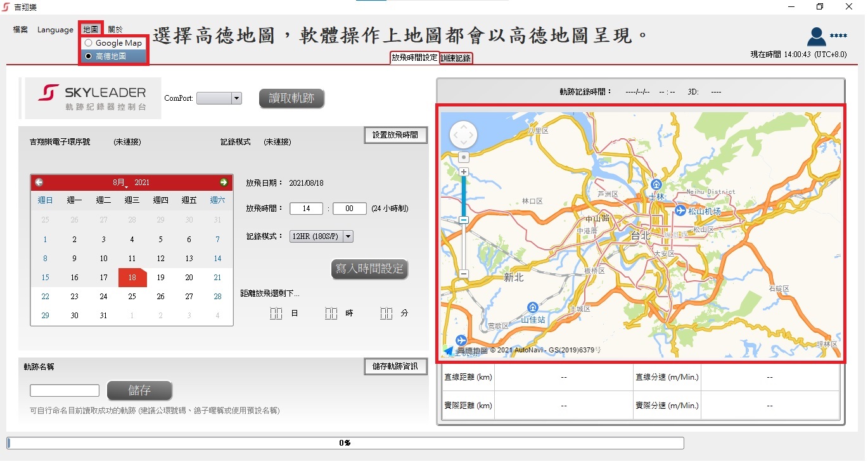Viewport: 868px width, 464px height.
Task: Click the 軌跡記錄時間 label
Action: point(586,92)
